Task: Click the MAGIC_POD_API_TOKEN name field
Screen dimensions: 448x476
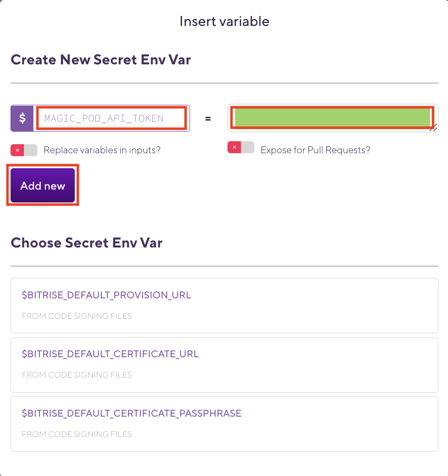Action: [112, 118]
